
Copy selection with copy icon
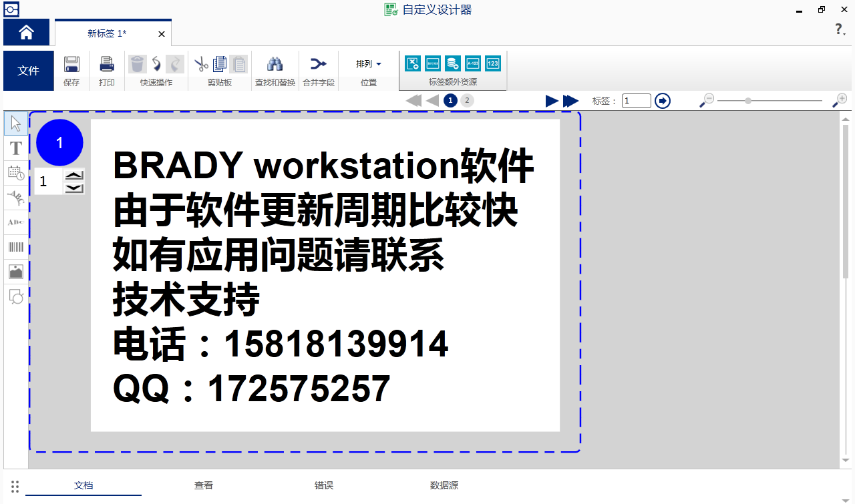(x=220, y=64)
